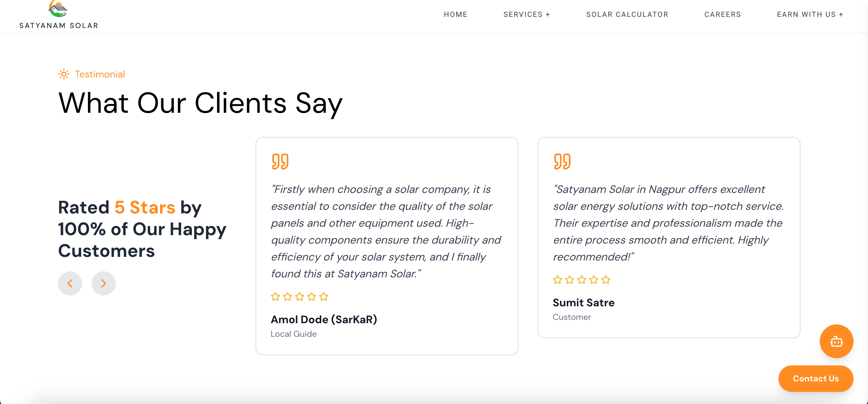868x404 pixels.
Task: Click the third star under Sumit Satre's review
Action: click(582, 280)
